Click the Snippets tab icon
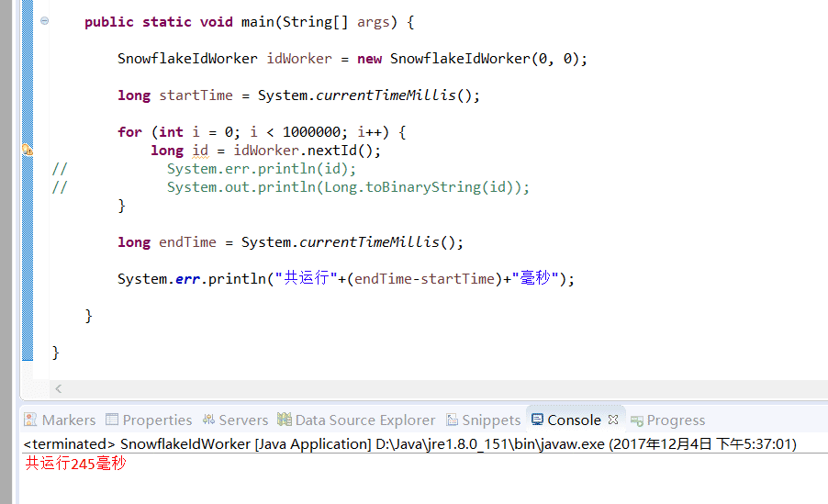Screen dimensions: 828x504 452,420
